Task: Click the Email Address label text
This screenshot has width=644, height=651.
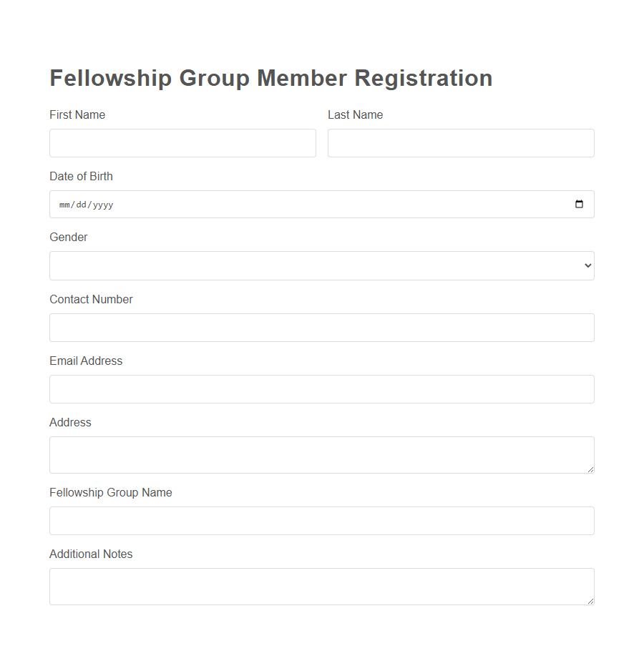Action: [x=86, y=361]
